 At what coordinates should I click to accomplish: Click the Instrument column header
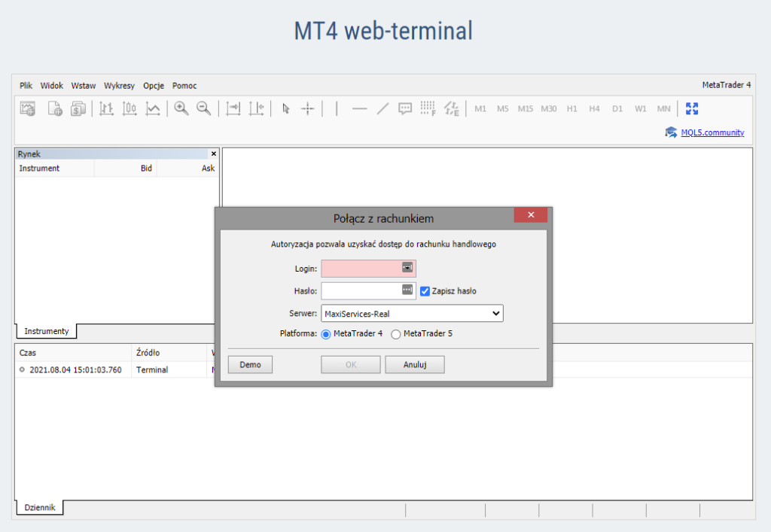pos(54,168)
